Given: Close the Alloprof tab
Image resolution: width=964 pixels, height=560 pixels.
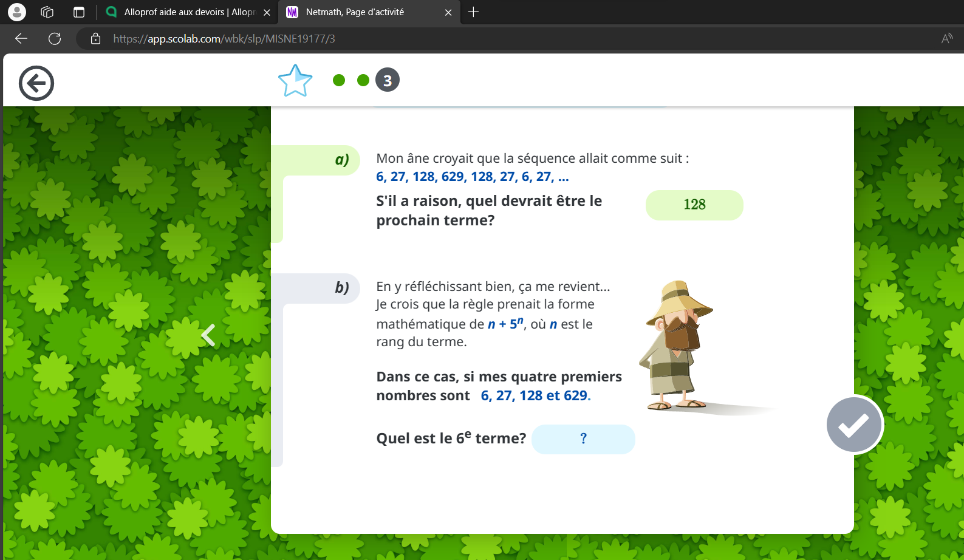Looking at the screenshot, I should [x=267, y=12].
